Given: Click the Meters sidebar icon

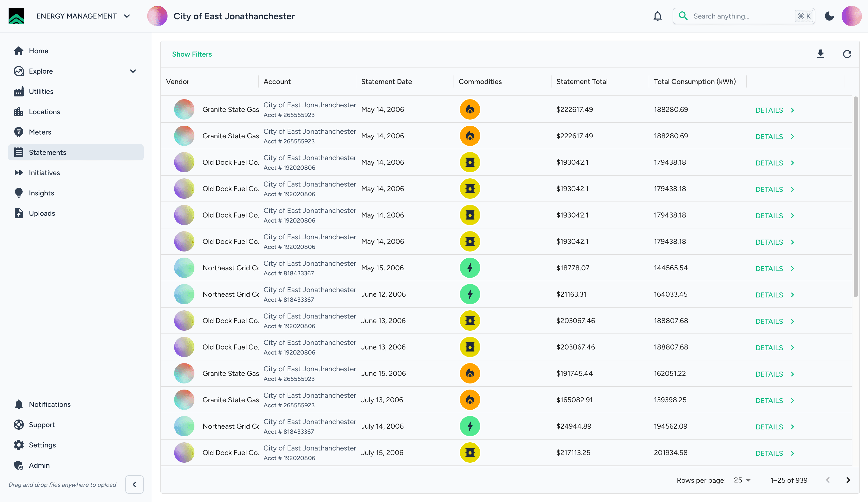Looking at the screenshot, I should [19, 132].
